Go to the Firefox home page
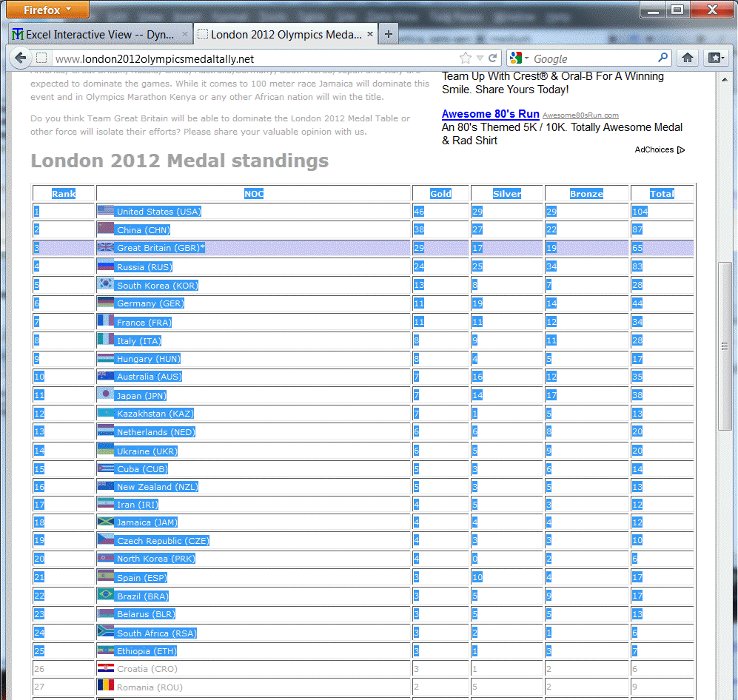The image size is (738, 700). [688, 58]
